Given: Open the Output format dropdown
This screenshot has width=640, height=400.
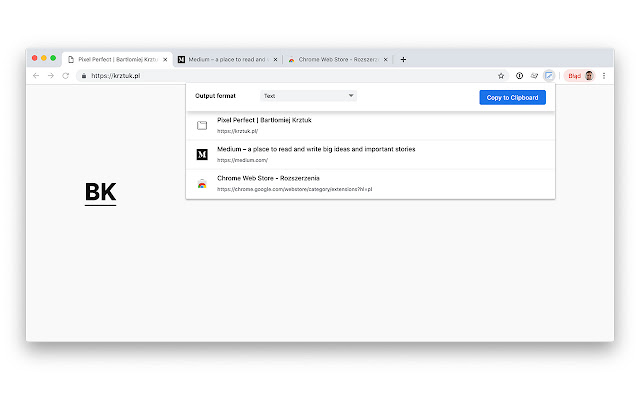Looking at the screenshot, I should [308, 96].
